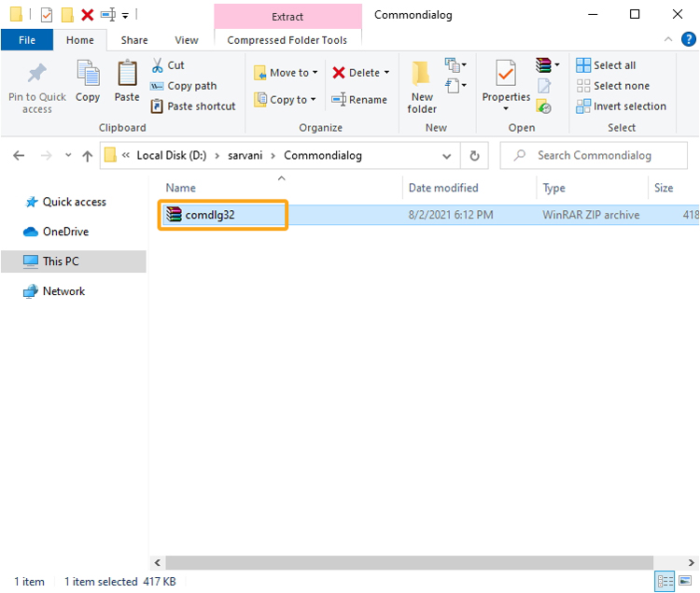Navigate to Local Disk (D:) breadcrumb
The width and height of the screenshot is (700, 593).
172,155
